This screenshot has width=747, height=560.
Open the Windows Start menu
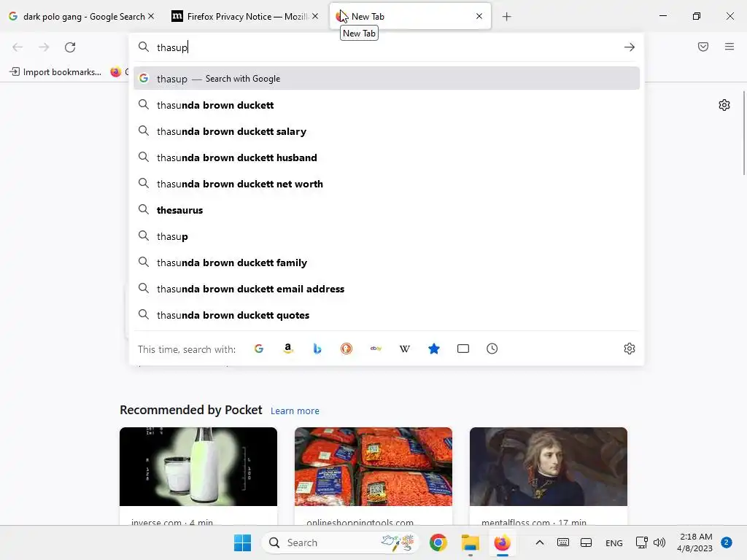(x=242, y=542)
